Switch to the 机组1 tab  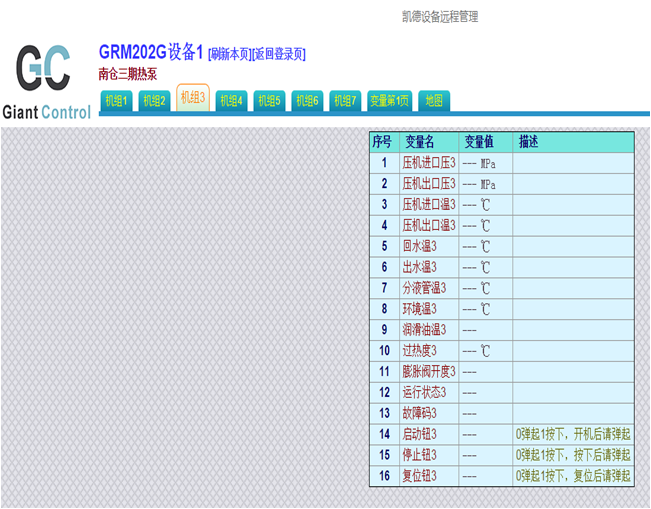pyautogui.click(x=117, y=101)
